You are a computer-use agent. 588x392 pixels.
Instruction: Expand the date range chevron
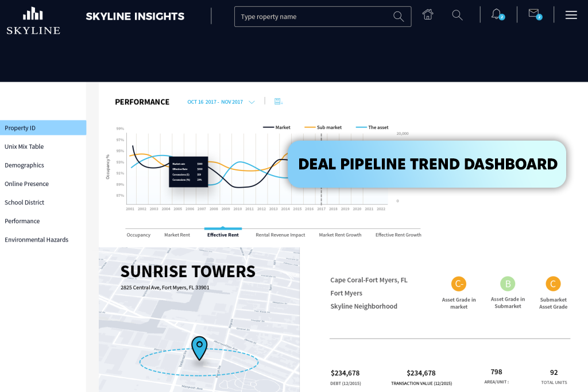coord(252,102)
